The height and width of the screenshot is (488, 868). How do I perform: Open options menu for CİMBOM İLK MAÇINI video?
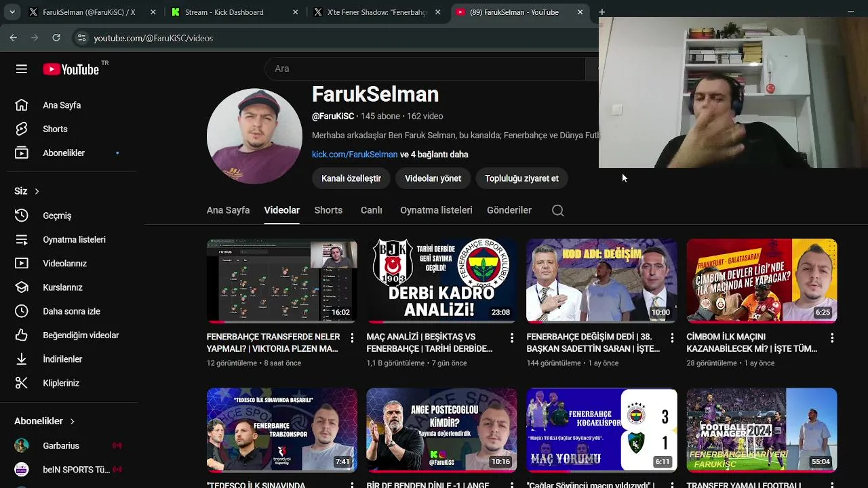[x=832, y=338]
